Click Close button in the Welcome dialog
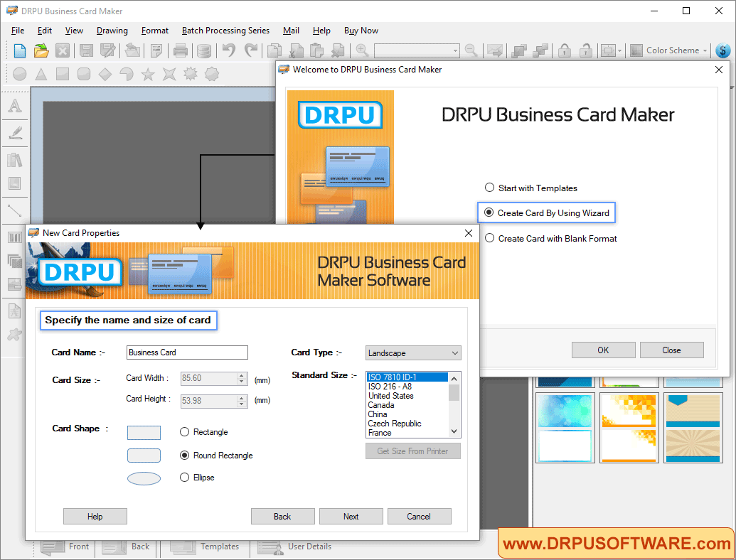 [672, 350]
